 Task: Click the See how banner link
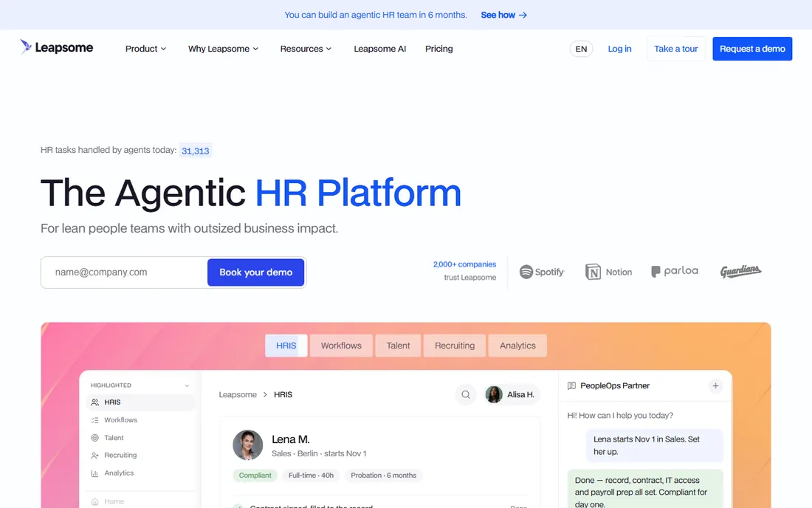[504, 15]
